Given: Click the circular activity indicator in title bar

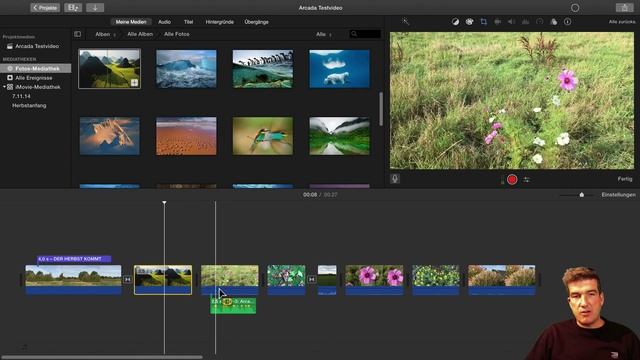Looking at the screenshot, I should pyautogui.click(x=575, y=8).
